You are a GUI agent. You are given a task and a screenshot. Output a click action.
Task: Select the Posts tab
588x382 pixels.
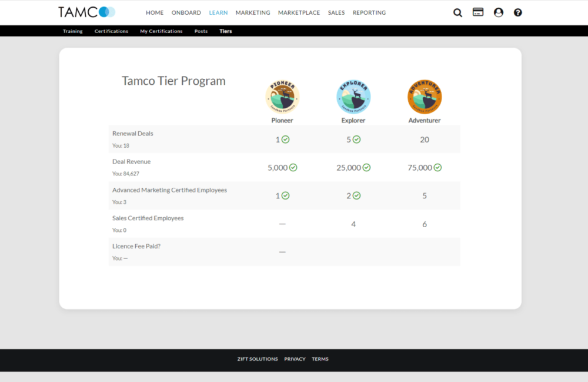coord(201,31)
